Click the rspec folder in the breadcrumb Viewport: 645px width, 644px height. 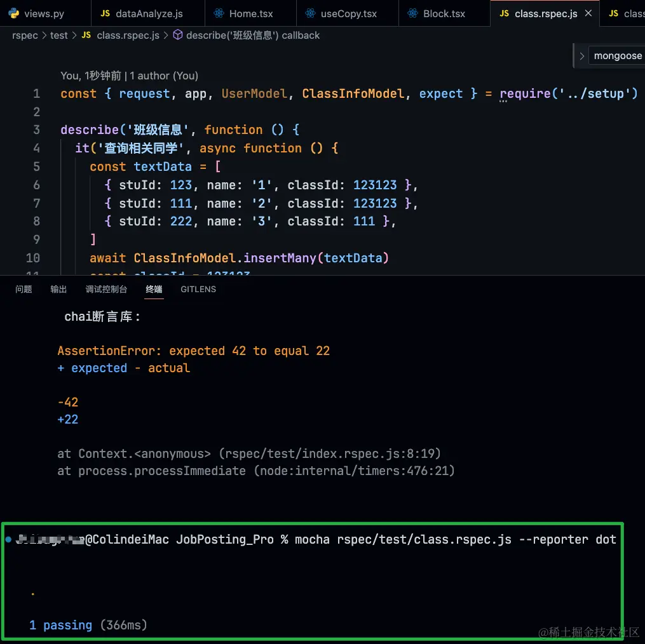25,36
